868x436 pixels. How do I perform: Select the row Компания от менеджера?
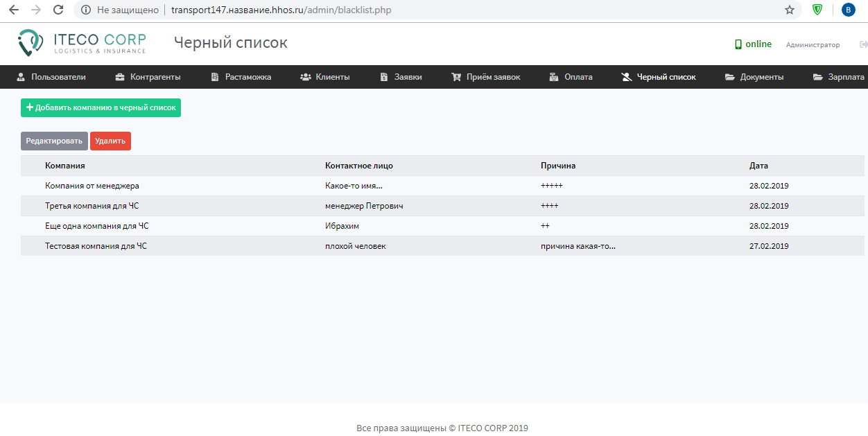(x=442, y=186)
